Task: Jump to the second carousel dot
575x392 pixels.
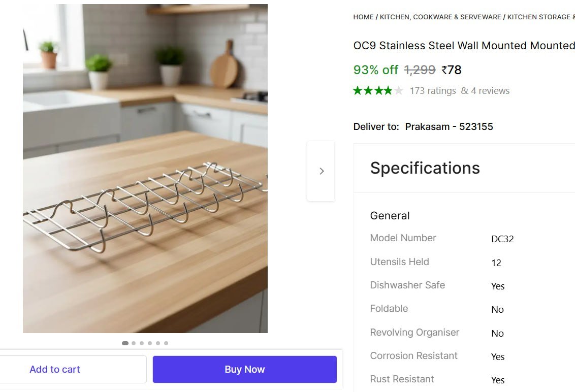Action: pos(134,343)
